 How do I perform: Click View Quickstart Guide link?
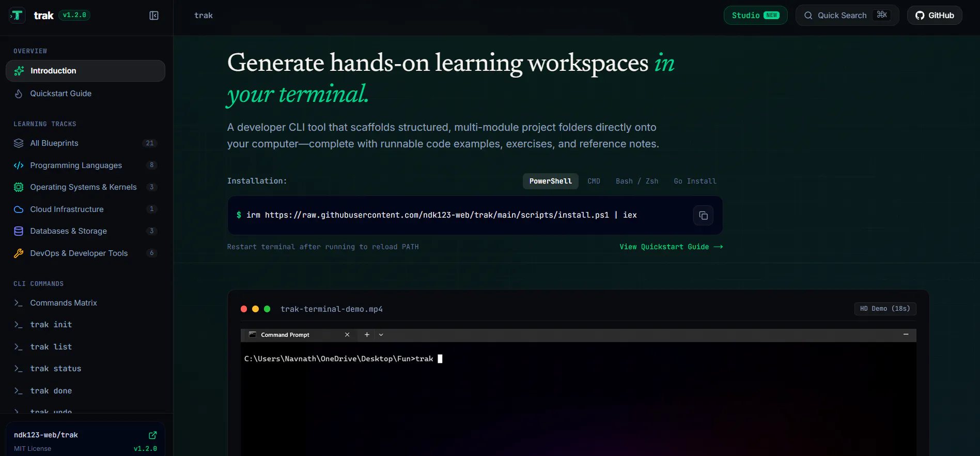[x=671, y=247]
